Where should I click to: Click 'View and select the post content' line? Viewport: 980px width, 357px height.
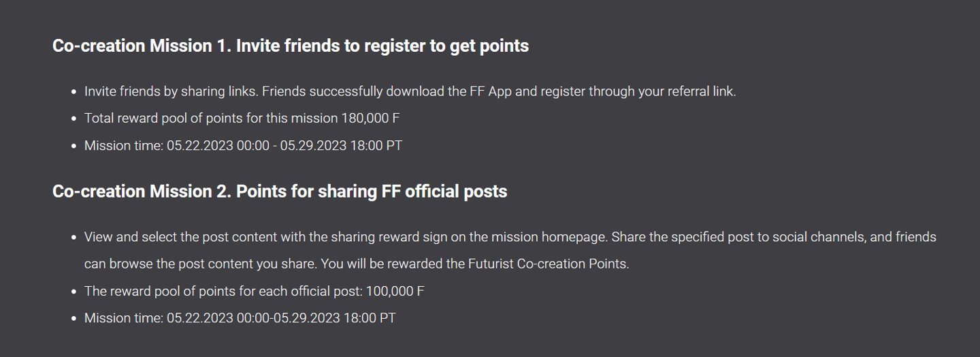pos(510,237)
